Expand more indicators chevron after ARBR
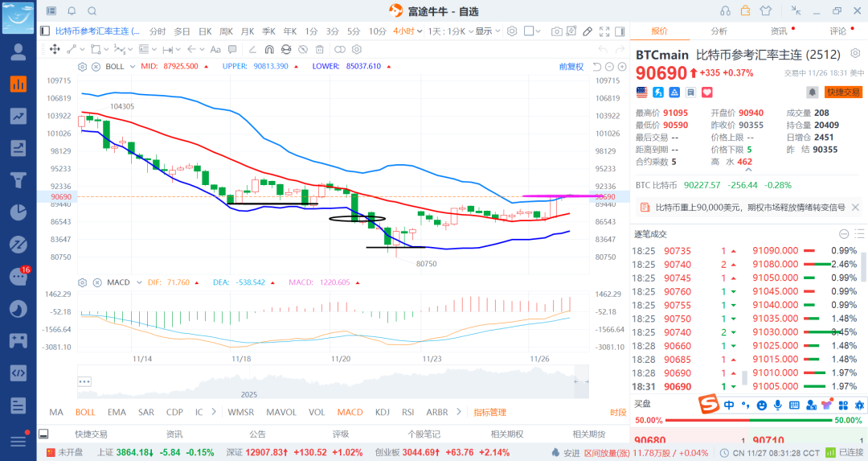 458,412
